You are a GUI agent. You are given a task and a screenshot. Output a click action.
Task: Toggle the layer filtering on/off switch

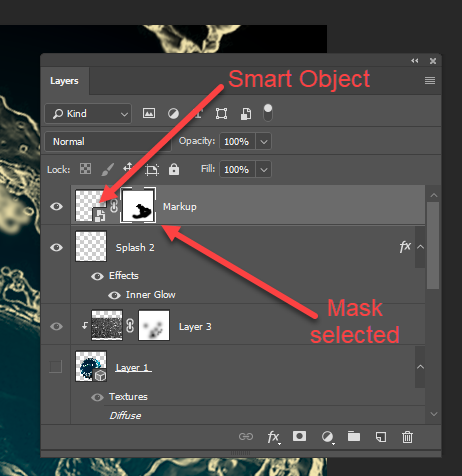point(268,113)
